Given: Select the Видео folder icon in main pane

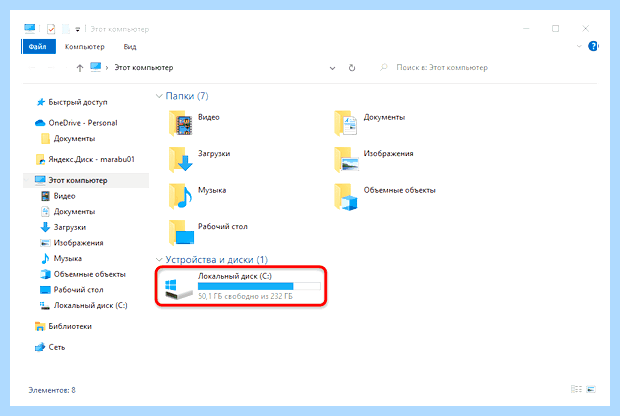Looking at the screenshot, I should coord(181,124).
